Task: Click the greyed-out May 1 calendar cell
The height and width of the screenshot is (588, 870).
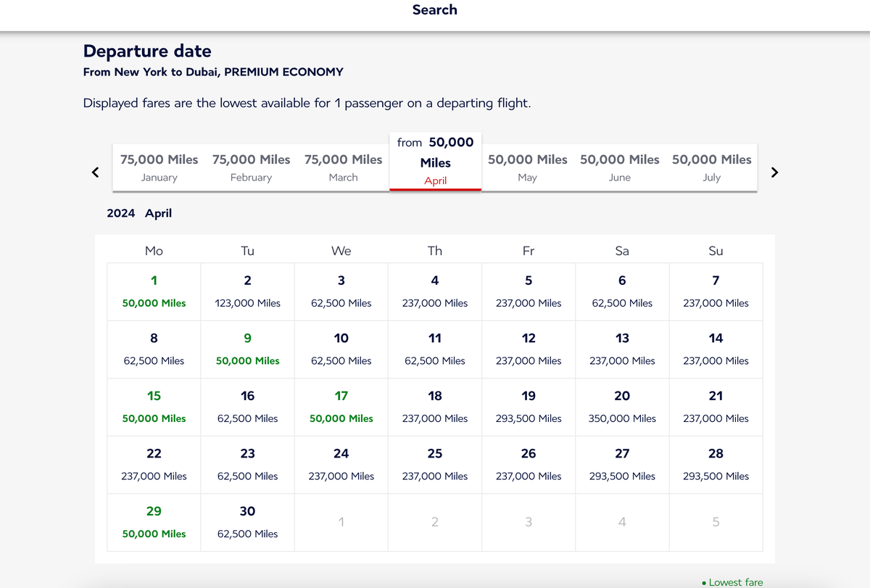Action: [x=341, y=522]
